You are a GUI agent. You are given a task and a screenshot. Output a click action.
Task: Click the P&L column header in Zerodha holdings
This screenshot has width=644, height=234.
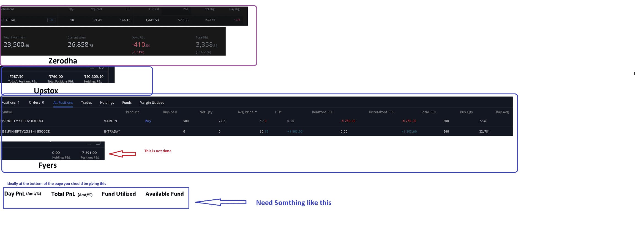[x=186, y=9]
